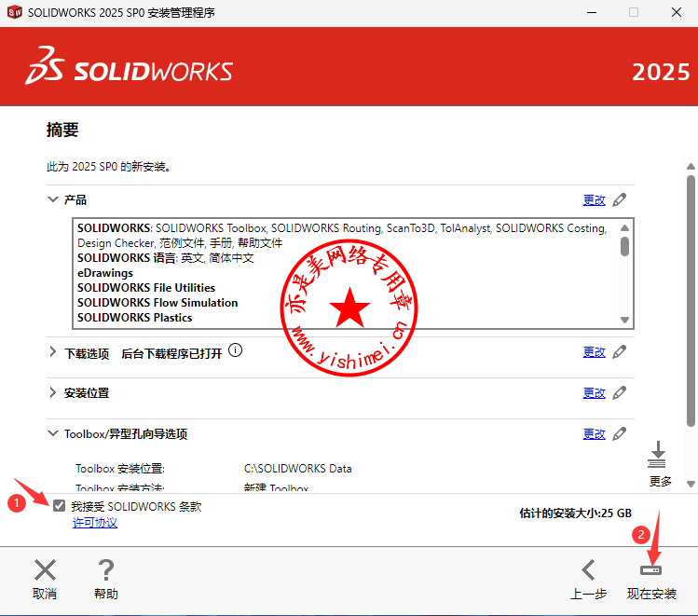Close the installation manager window
Image resolution: width=698 pixels, height=616 pixels.
click(677, 12)
